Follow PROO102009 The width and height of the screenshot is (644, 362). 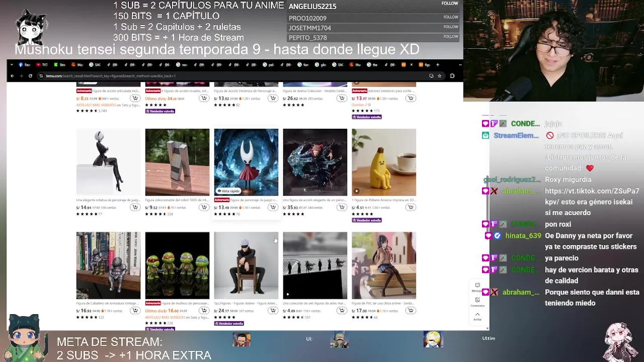451,17
